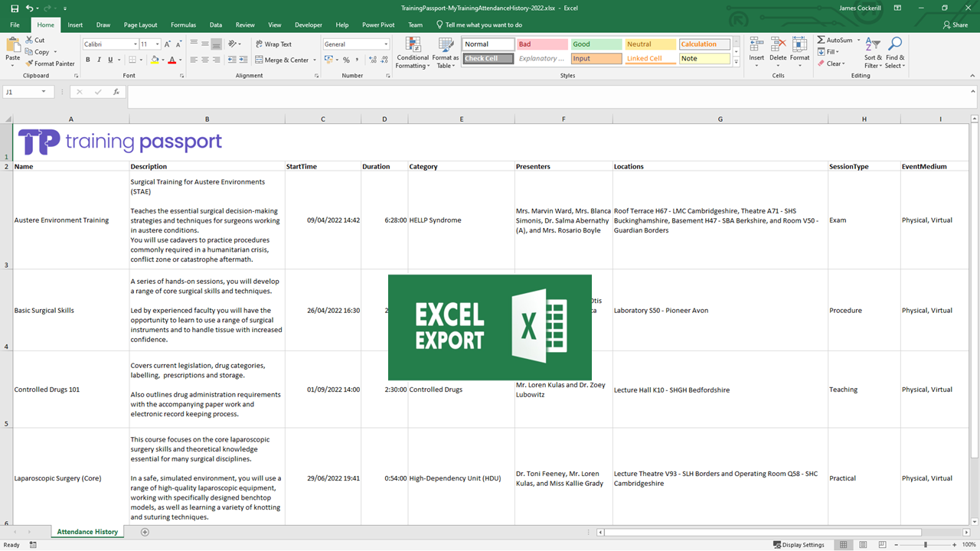Switch to the Data tab
Screen dimensions: 980x551
click(x=216, y=24)
